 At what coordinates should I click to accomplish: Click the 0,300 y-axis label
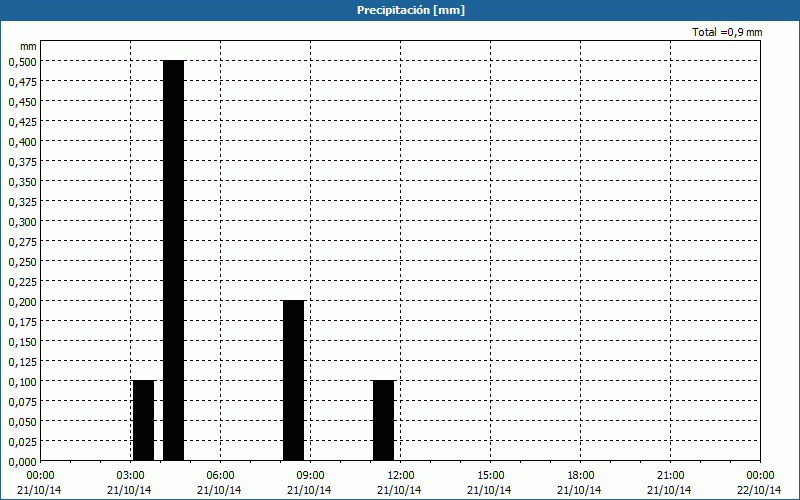(x=22, y=221)
